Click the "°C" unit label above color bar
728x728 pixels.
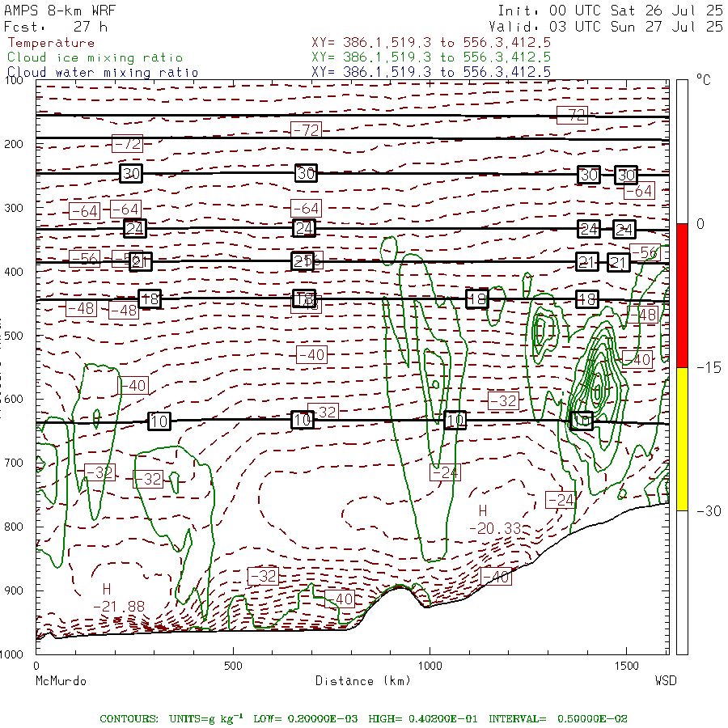pos(704,80)
